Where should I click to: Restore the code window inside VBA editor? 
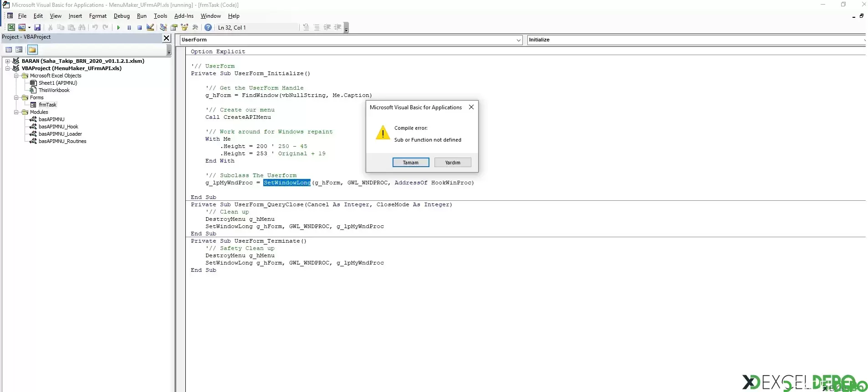(862, 16)
